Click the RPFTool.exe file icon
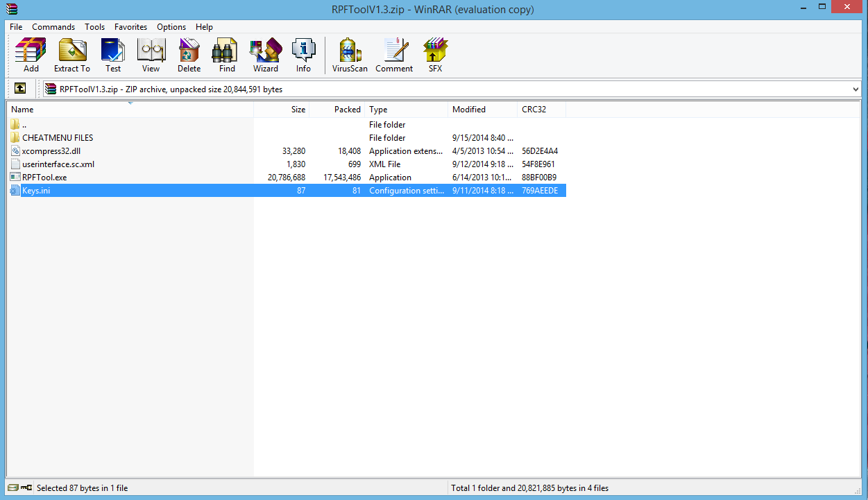This screenshot has width=868, height=500. click(x=15, y=177)
